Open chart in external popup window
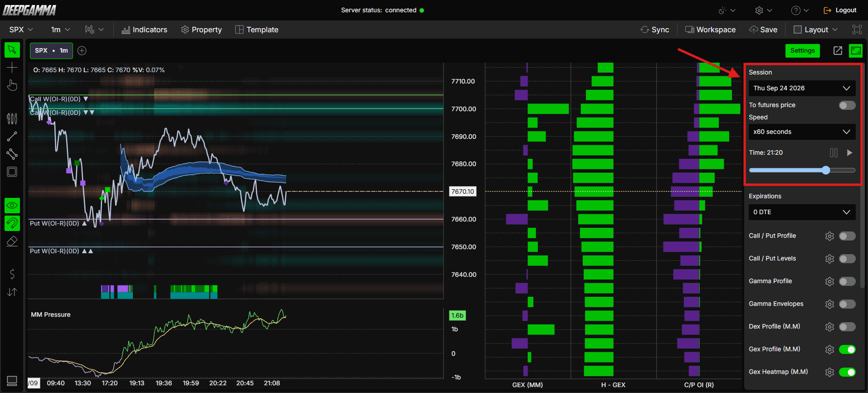 [838, 51]
